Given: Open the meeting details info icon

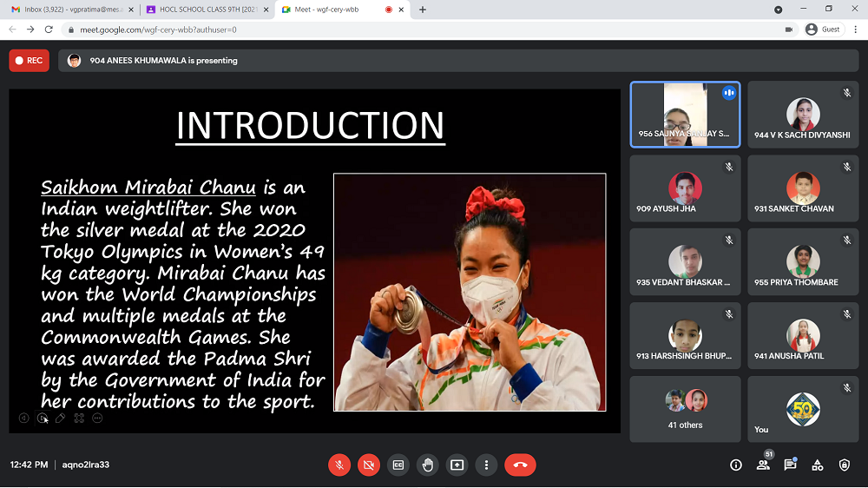Looking at the screenshot, I should coord(736,465).
